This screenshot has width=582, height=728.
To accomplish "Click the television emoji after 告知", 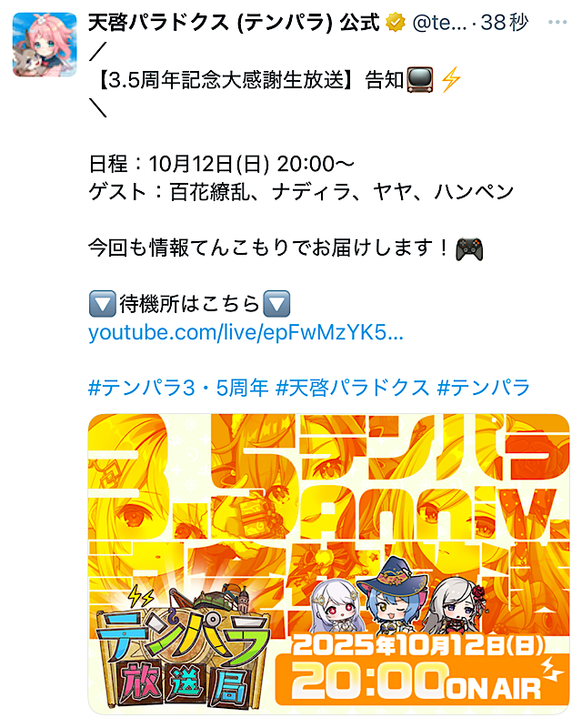I will 419,80.
